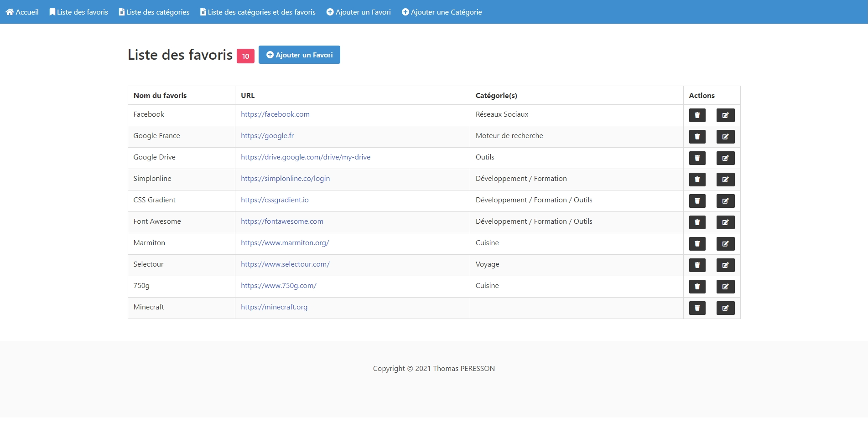Screen dimensions: 868x427
Task: Delete the Minecraft favorite
Action: click(x=697, y=308)
